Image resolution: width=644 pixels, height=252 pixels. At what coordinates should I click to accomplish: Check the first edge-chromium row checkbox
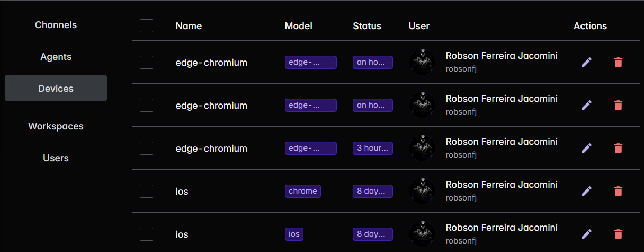146,62
